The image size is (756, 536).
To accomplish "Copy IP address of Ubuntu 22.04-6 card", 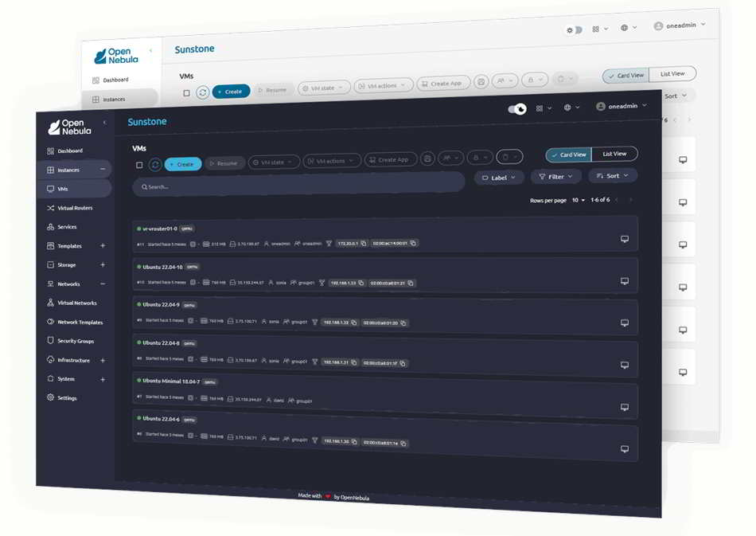I will [x=354, y=441].
